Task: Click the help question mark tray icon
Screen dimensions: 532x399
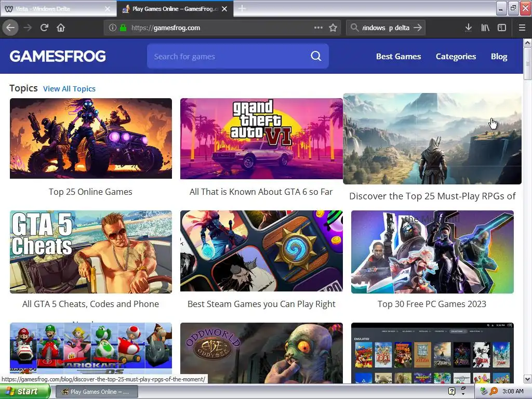Action: tap(451, 392)
